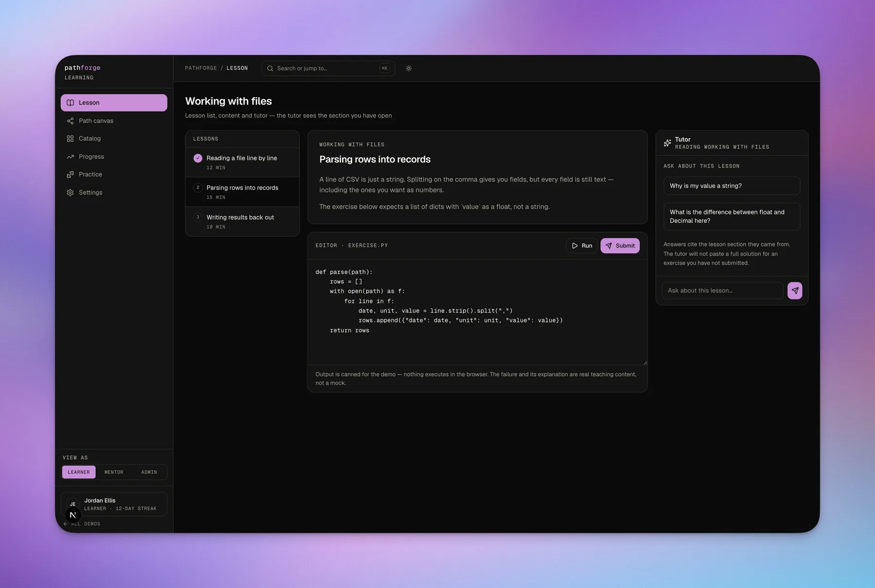Click the Progress trend-line icon

point(70,156)
